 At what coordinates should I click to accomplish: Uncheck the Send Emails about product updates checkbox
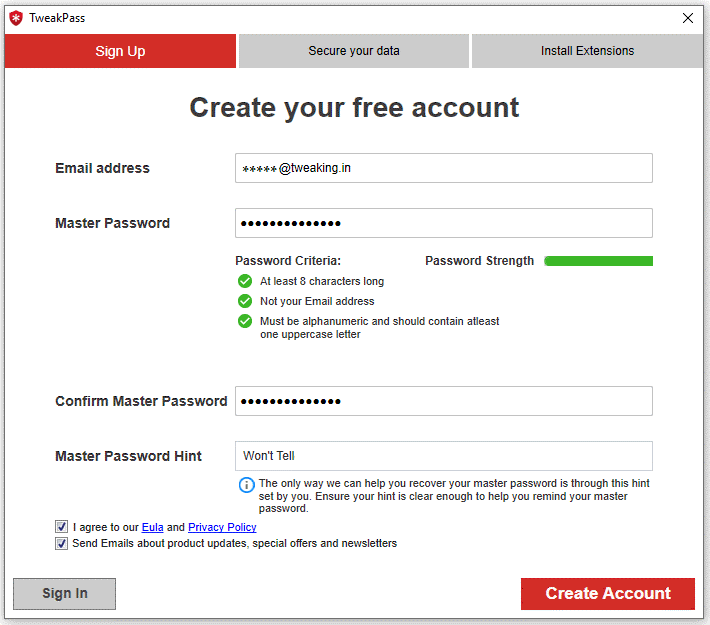click(62, 543)
